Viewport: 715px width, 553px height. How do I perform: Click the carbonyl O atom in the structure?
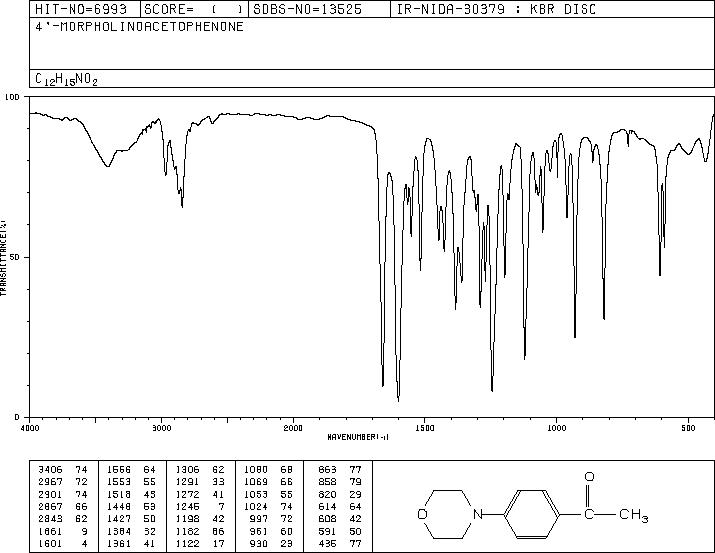(589, 477)
